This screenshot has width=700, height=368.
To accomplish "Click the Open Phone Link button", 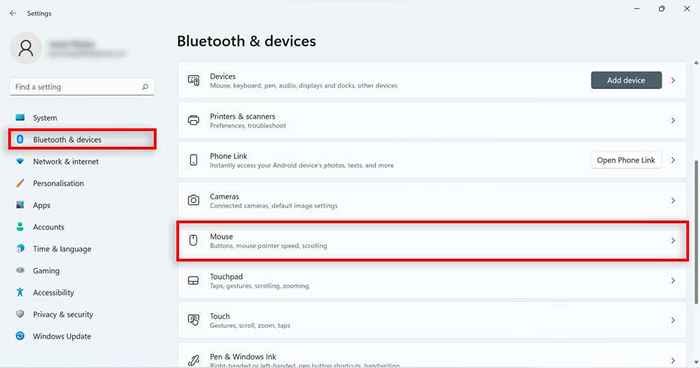I will pos(626,160).
